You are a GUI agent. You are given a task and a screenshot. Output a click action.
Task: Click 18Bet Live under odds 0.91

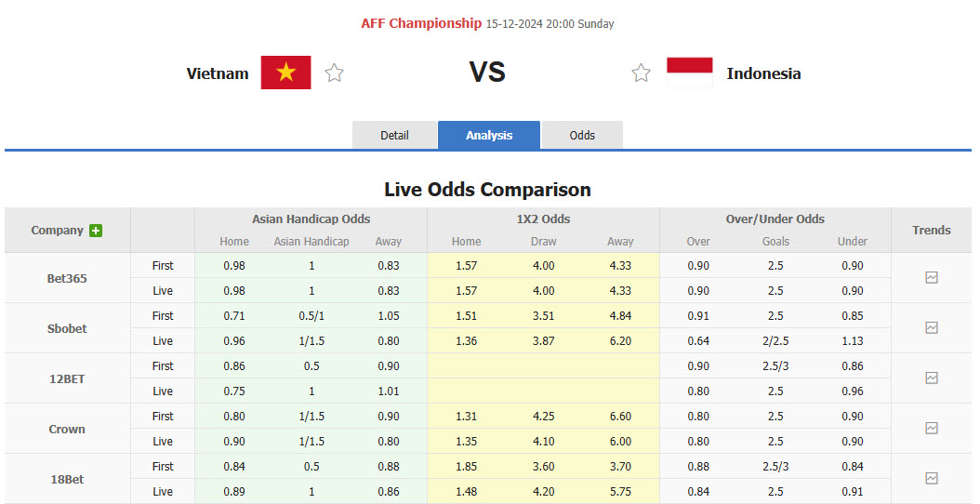click(x=853, y=492)
